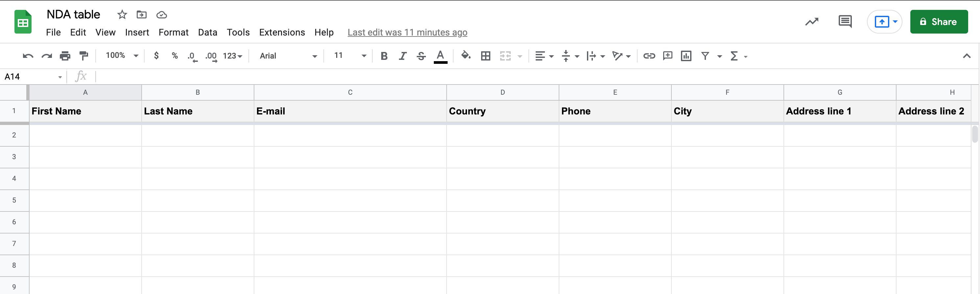
Task: Open the Arial font dropdown
Action: [x=288, y=56]
